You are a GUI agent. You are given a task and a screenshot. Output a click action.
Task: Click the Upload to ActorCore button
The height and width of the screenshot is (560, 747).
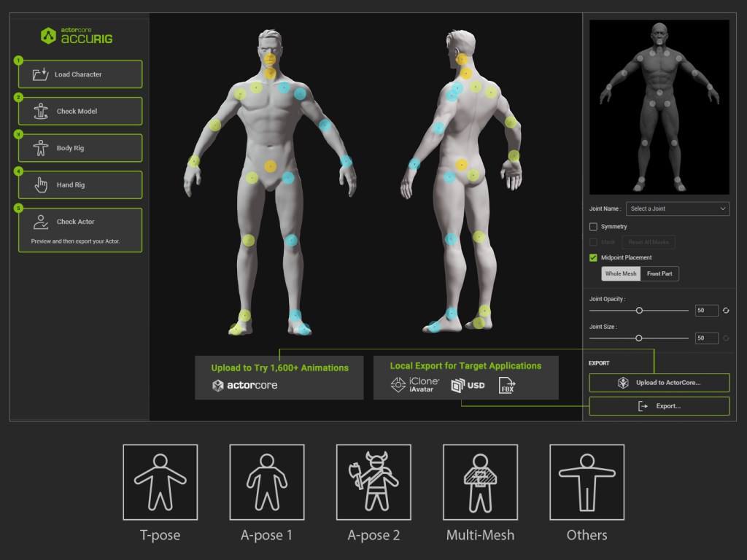point(659,383)
